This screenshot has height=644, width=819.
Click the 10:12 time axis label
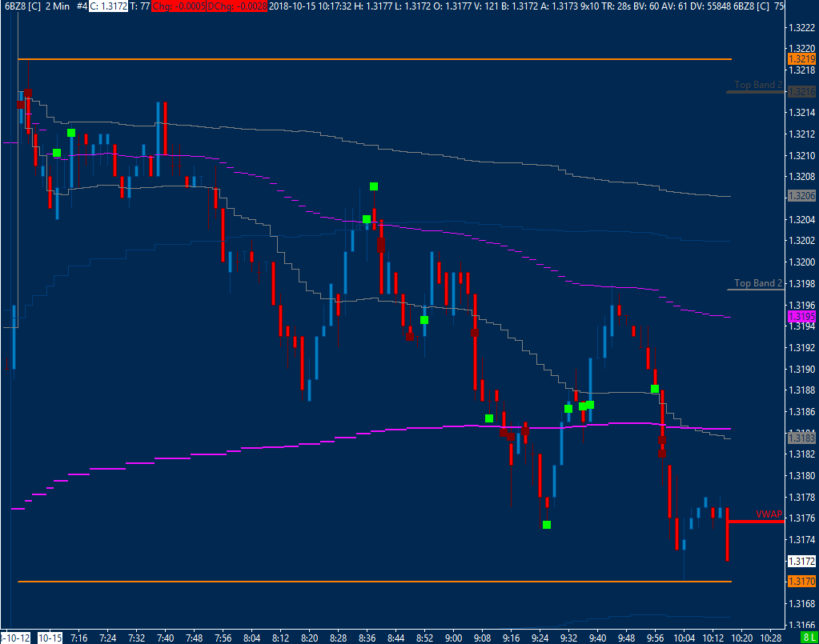(713, 638)
